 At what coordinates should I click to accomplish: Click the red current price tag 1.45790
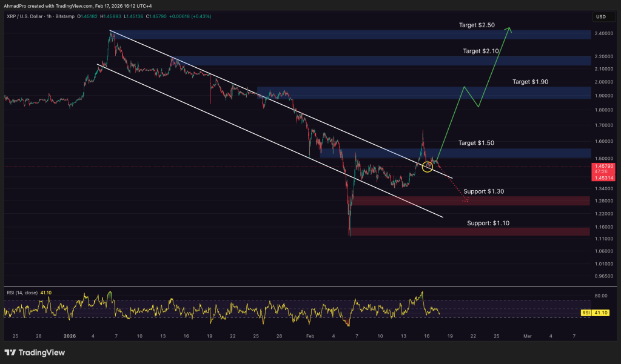tap(604, 166)
